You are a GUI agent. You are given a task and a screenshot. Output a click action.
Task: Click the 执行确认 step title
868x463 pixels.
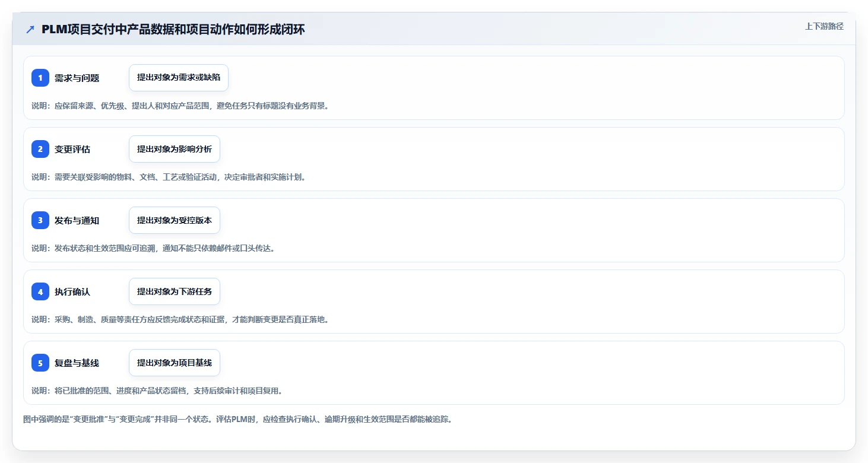[x=72, y=291]
